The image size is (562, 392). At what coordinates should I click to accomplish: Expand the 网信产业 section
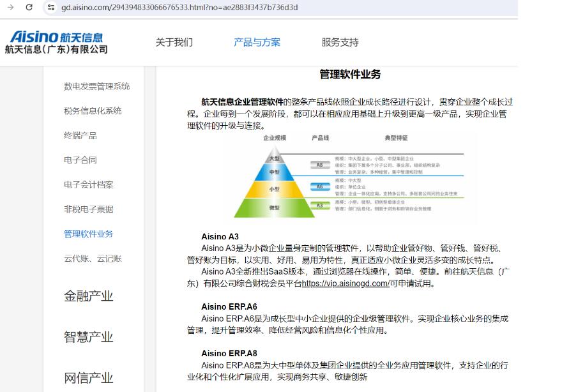tap(88, 378)
